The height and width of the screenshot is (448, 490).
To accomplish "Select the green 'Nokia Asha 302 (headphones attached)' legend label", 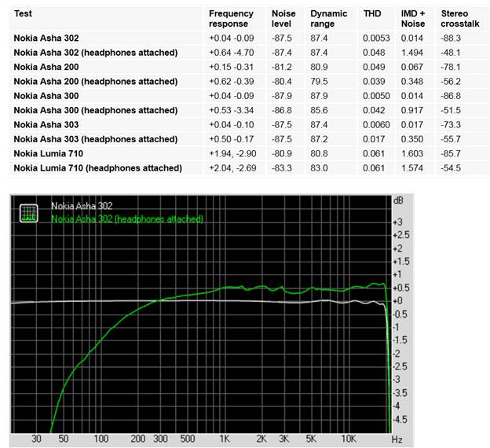I will [127, 218].
